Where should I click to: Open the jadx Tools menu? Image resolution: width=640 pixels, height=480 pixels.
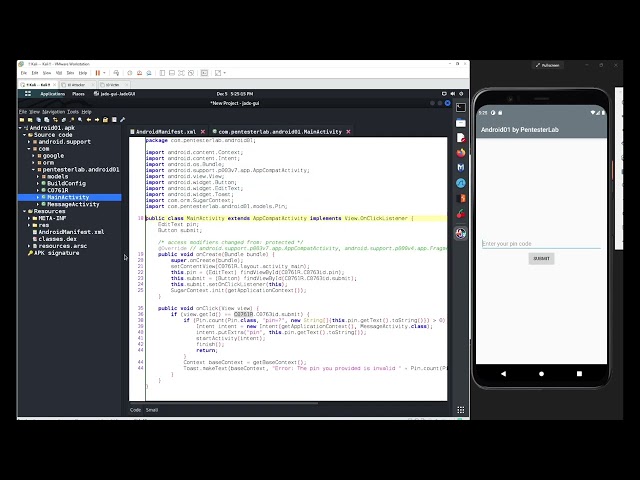pos(73,112)
